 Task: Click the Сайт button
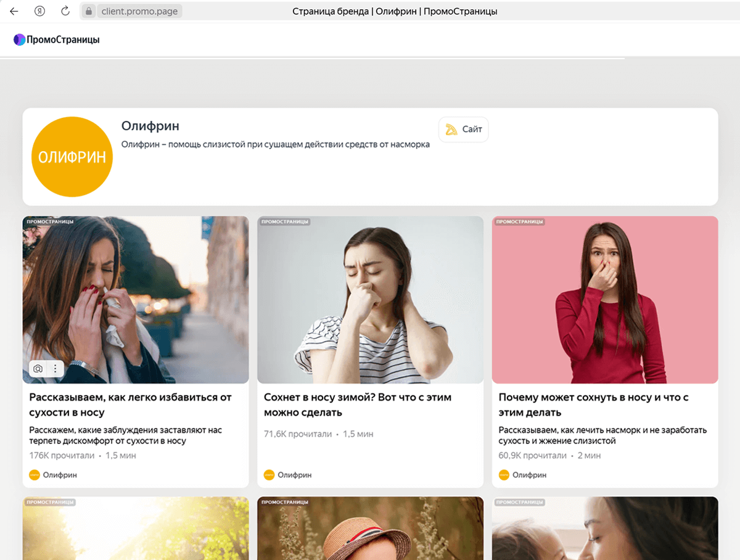(464, 130)
